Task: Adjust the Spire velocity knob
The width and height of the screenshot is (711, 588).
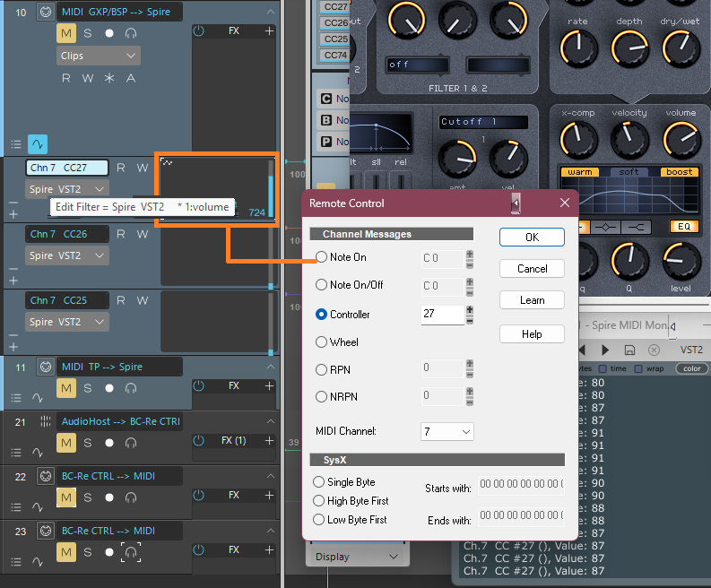Action: point(629,140)
